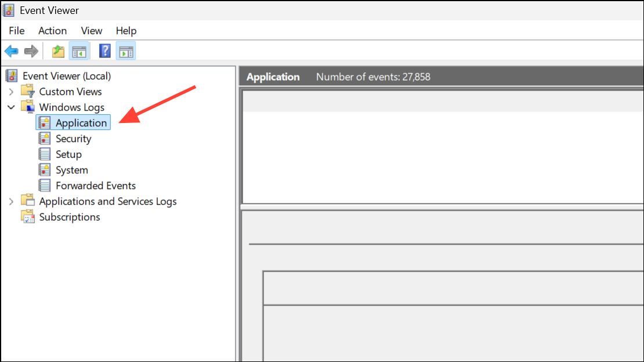The image size is (644, 362).
Task: Select Applications and Services Logs label
Action: click(108, 201)
